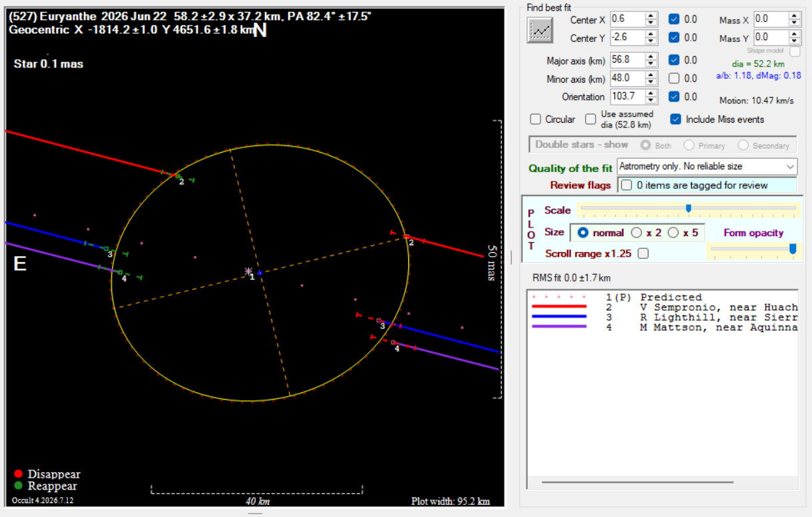812x517 pixels.
Task: Click into the Center Y input field
Action: tap(627, 37)
